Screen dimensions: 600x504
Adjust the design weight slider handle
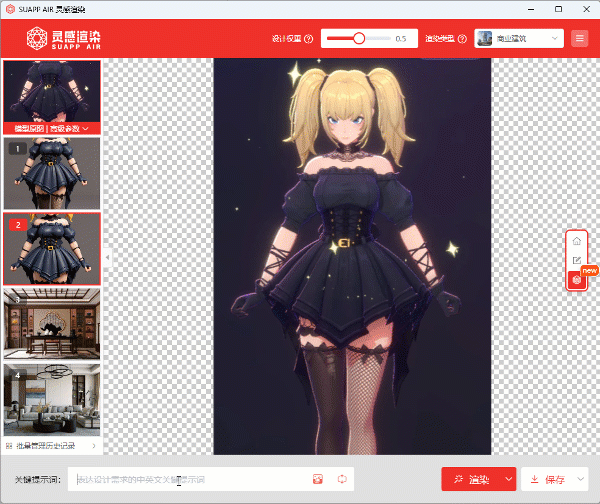coord(358,39)
